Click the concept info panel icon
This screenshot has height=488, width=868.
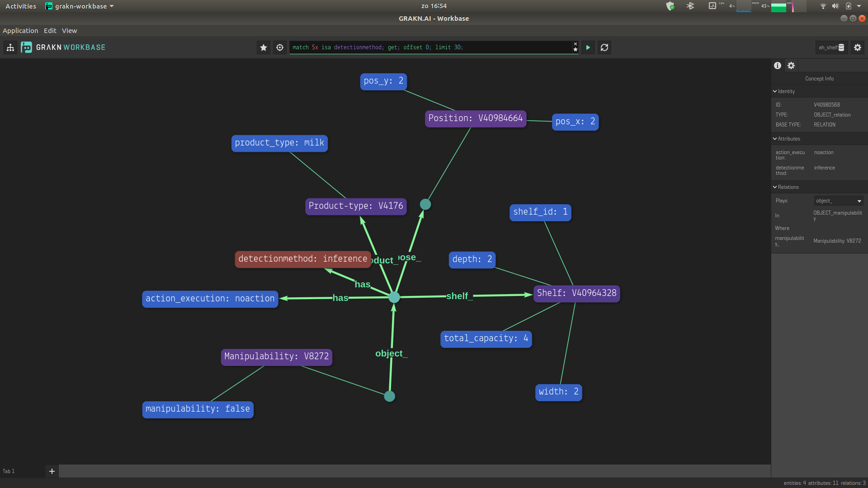[x=777, y=66]
